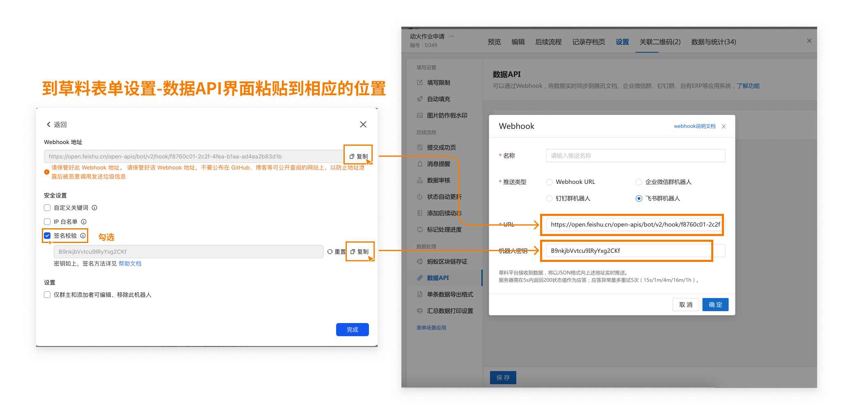The height and width of the screenshot is (415, 868).
Task: Enable the IP 白名单 checkbox
Action: (x=47, y=222)
